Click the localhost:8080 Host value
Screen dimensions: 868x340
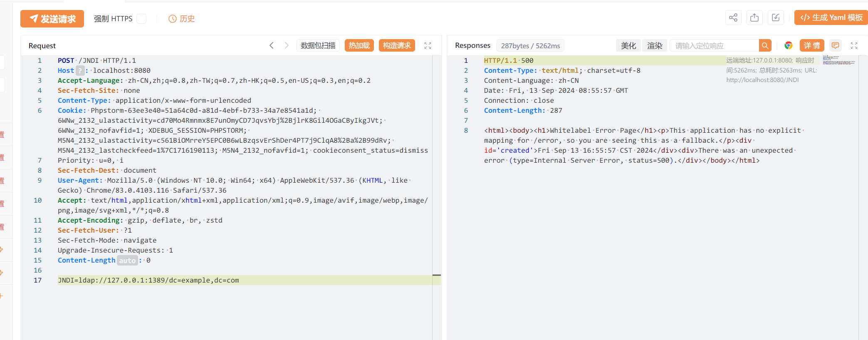click(121, 70)
